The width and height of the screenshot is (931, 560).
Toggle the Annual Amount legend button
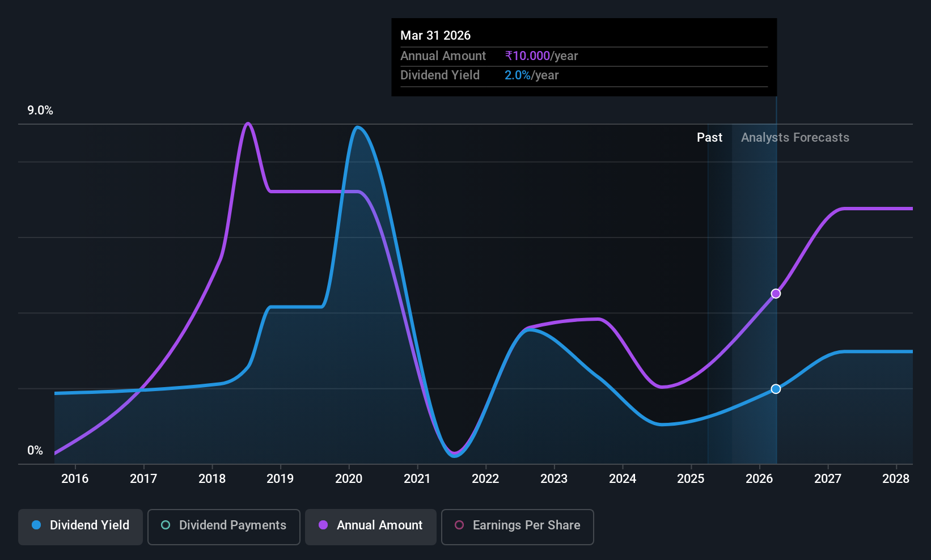pos(371,527)
